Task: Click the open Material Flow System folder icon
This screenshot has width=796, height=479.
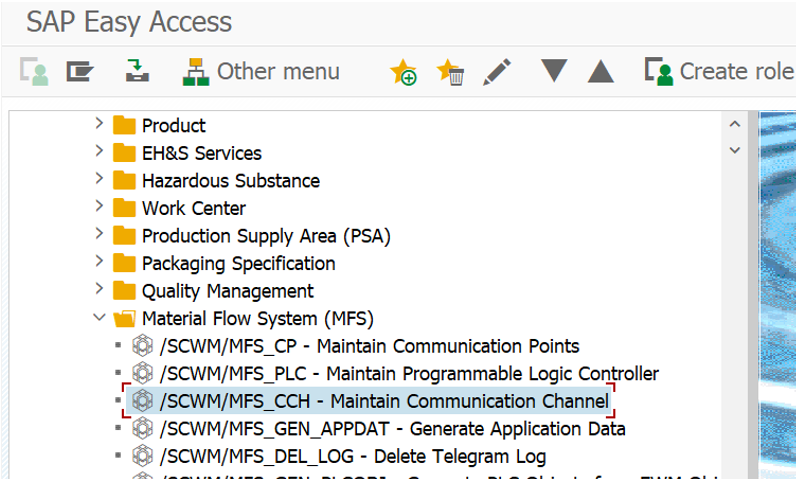Action: 124,318
